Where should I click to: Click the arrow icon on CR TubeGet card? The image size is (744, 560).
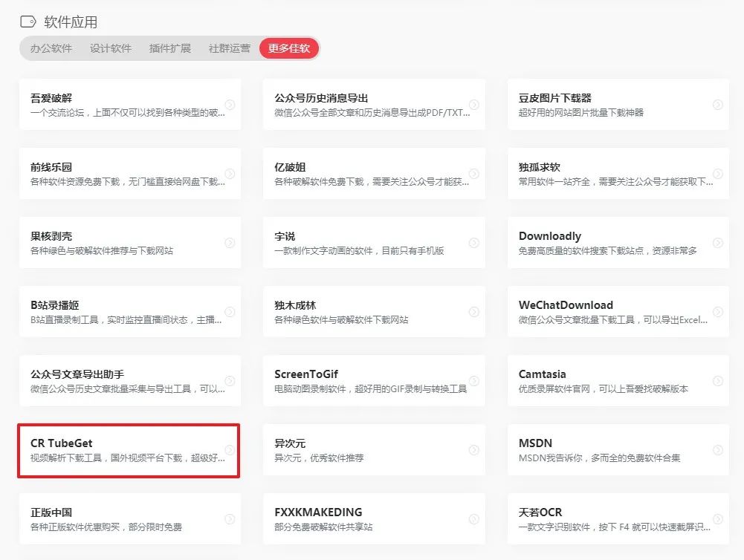pos(230,450)
